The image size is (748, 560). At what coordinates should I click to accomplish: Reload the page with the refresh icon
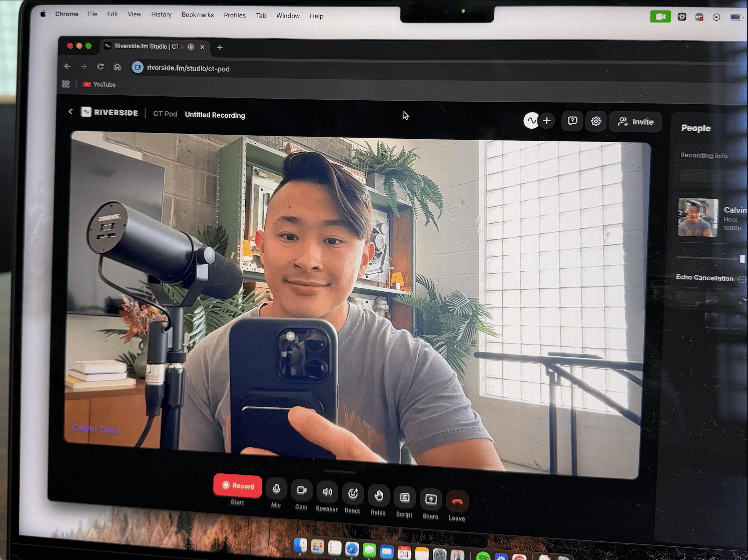click(100, 67)
